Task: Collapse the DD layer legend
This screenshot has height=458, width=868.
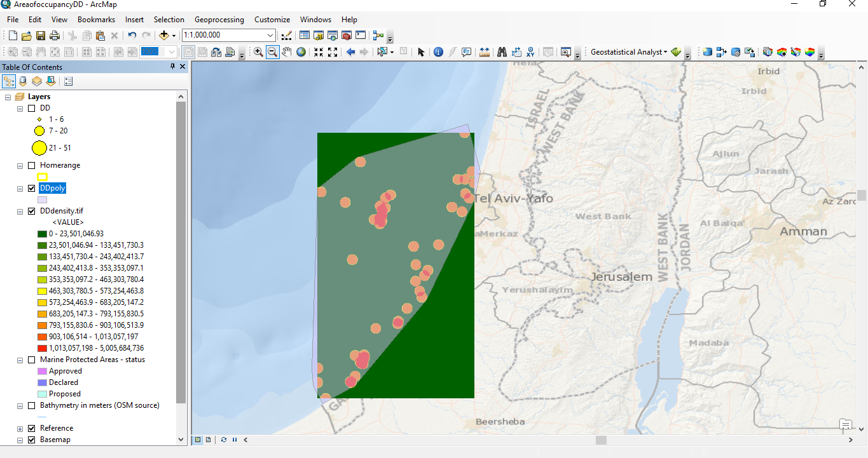Action: click(20, 108)
